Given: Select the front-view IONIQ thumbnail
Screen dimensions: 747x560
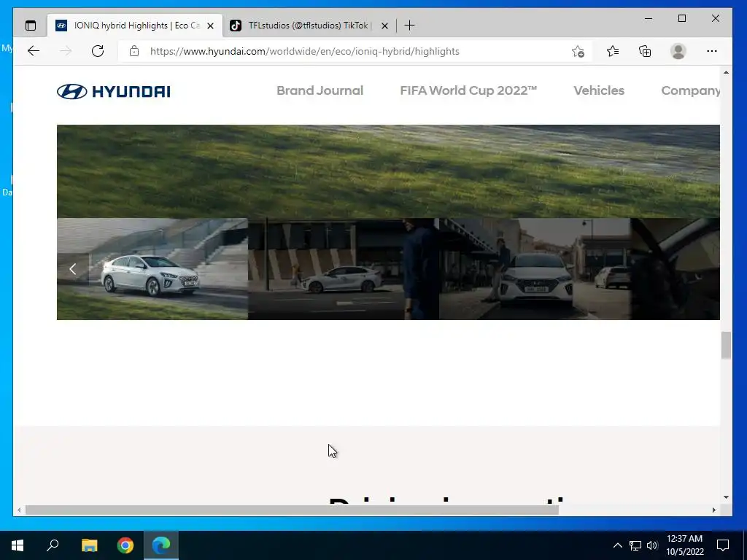Looking at the screenshot, I should 535,269.
